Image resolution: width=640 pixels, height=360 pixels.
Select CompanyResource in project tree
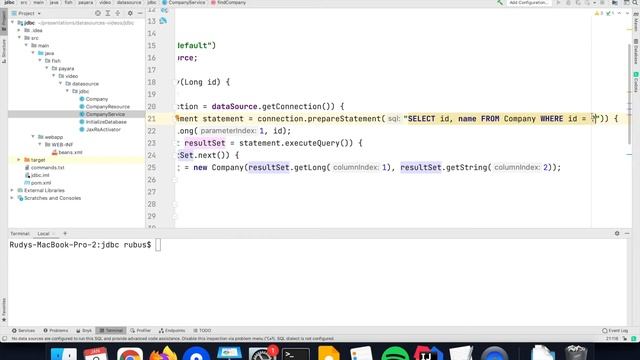click(107, 107)
